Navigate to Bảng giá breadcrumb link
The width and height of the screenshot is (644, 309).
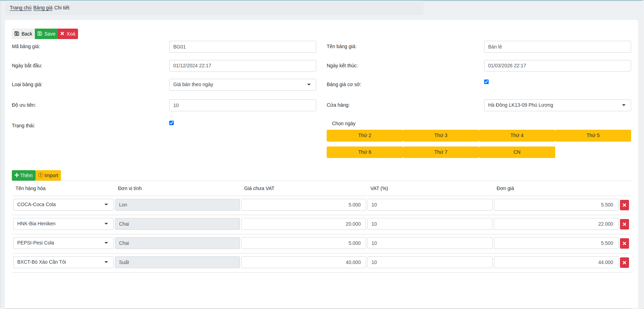click(x=43, y=8)
